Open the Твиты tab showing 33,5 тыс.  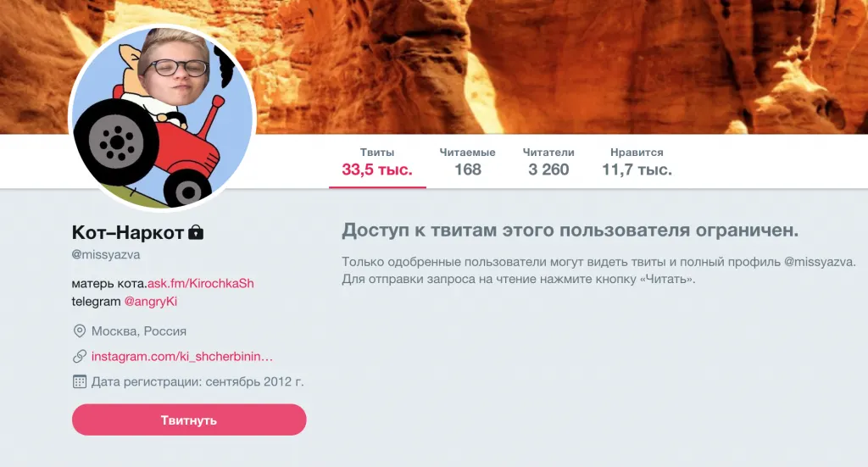[377, 162]
